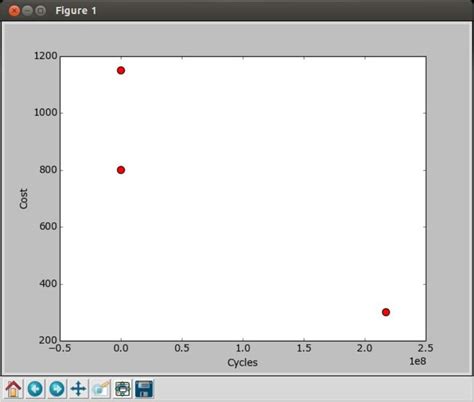Close the Figure 1 window

click(x=14, y=11)
